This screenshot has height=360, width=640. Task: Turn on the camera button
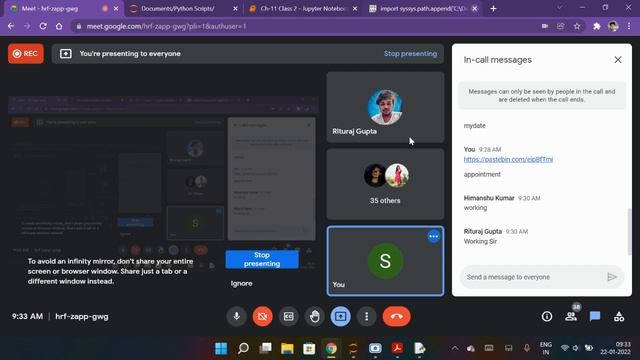click(262, 316)
